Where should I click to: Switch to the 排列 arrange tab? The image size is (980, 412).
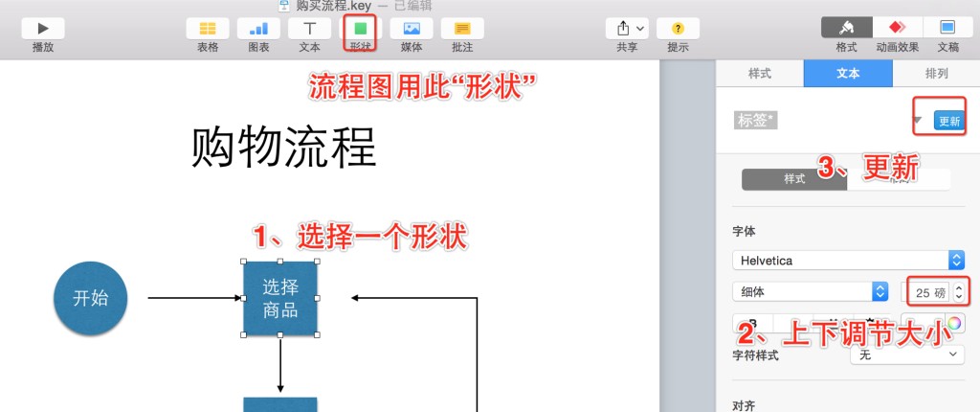936,73
